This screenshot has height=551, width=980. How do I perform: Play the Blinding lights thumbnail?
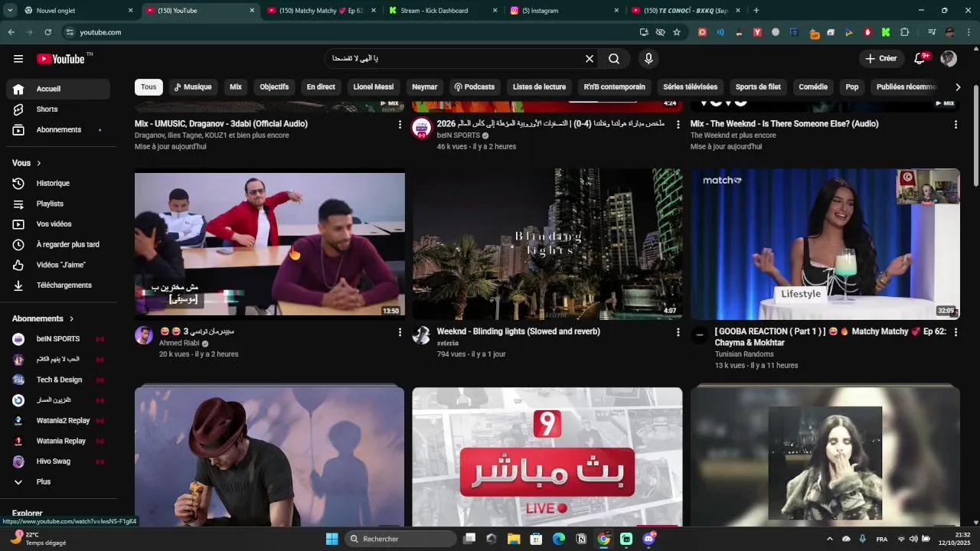(x=547, y=244)
